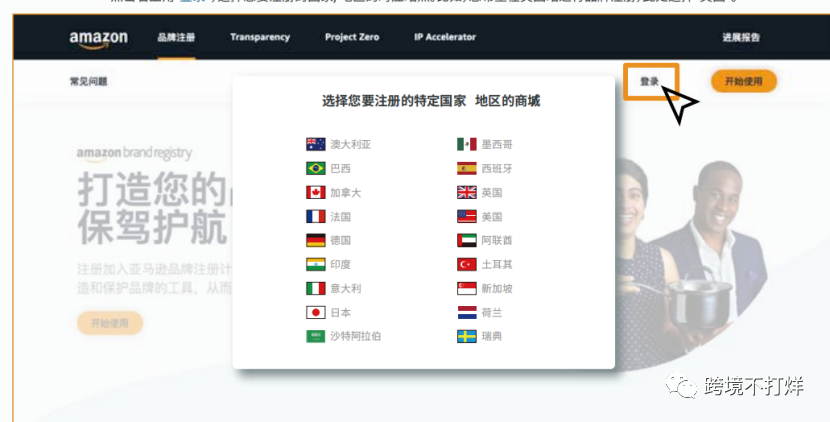The height and width of the screenshot is (422, 830).
Task: Select the Italy flag icon
Action: (x=315, y=289)
